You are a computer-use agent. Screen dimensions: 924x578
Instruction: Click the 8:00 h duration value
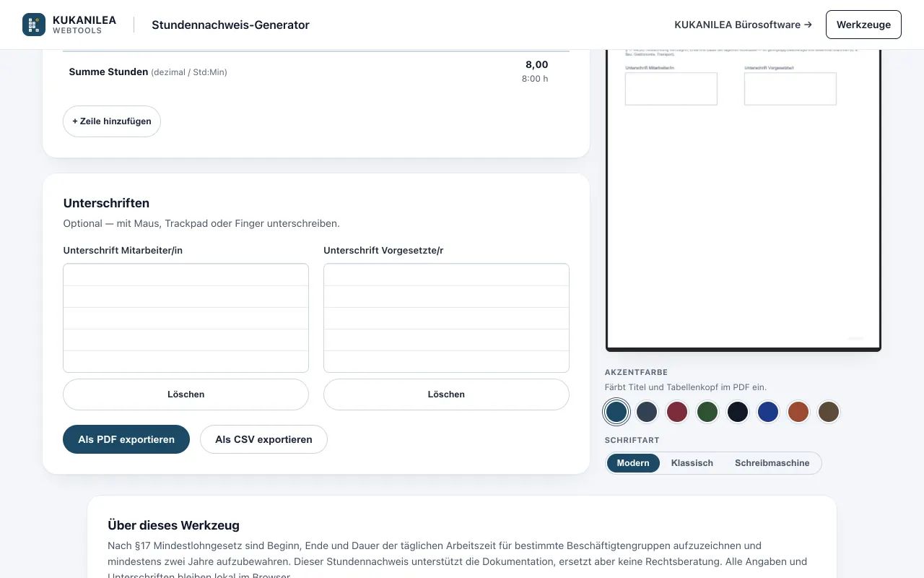[535, 79]
